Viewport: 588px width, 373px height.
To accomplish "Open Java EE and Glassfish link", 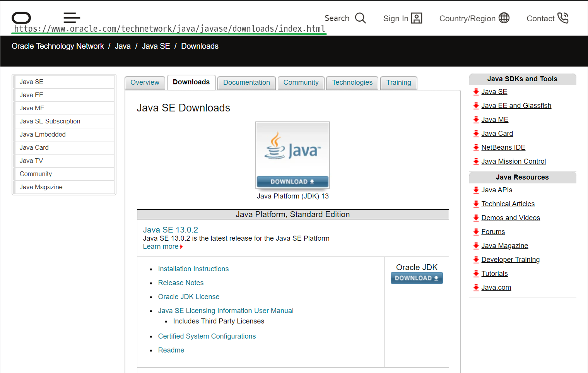I will 516,106.
